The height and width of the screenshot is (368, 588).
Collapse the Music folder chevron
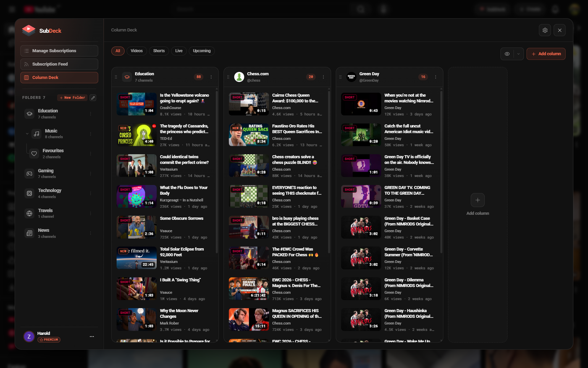pyautogui.click(x=27, y=134)
